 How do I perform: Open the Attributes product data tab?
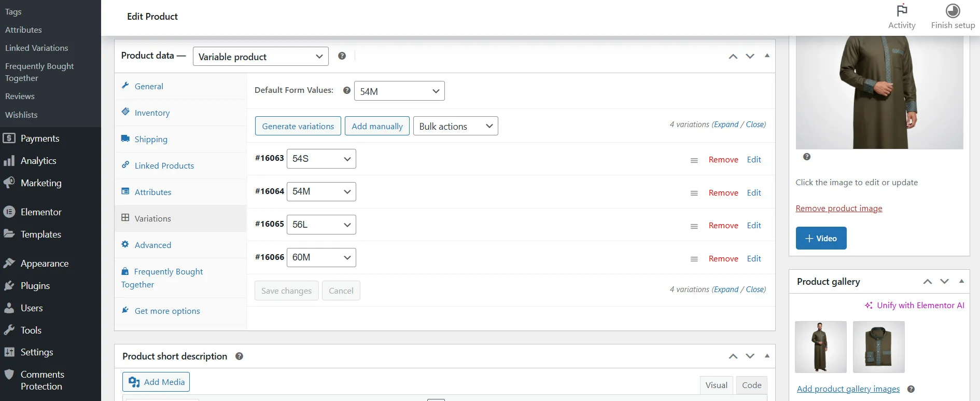coord(152,192)
